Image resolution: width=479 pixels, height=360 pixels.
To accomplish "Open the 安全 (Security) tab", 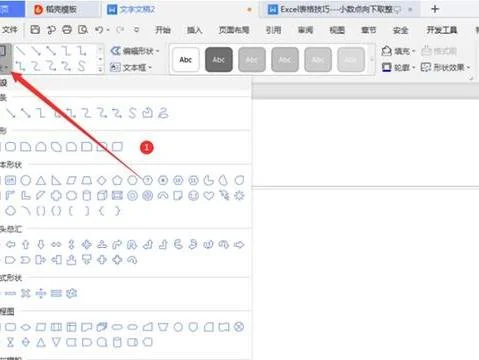I will click(x=400, y=30).
